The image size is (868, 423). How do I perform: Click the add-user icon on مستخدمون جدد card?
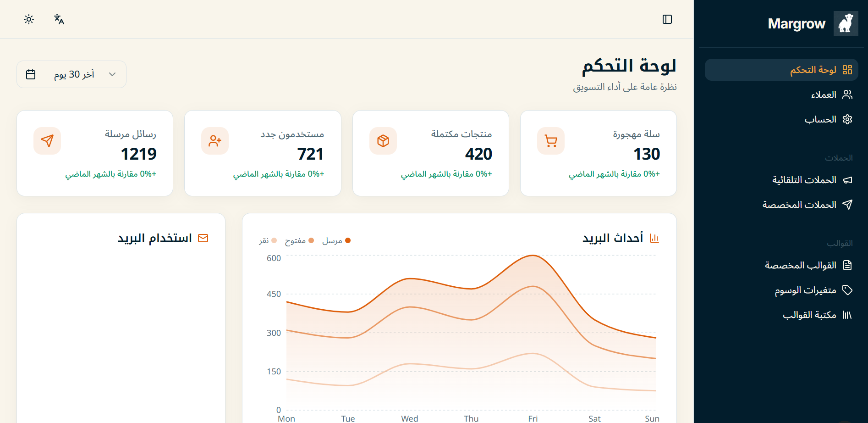tap(215, 141)
